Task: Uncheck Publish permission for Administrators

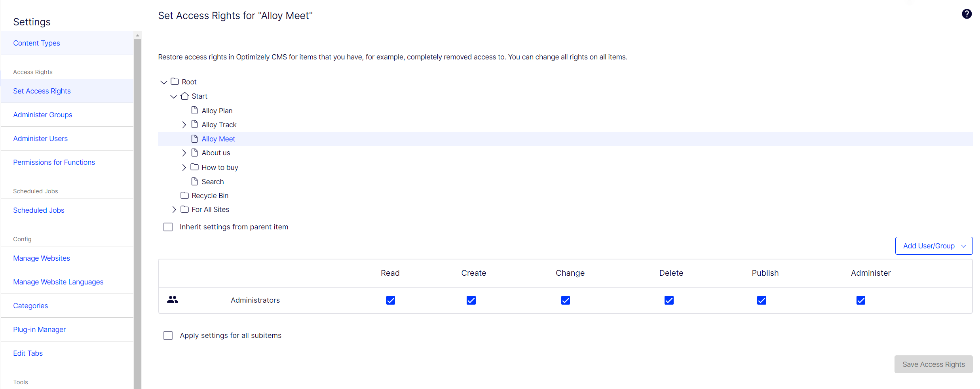Action: pyautogui.click(x=761, y=300)
